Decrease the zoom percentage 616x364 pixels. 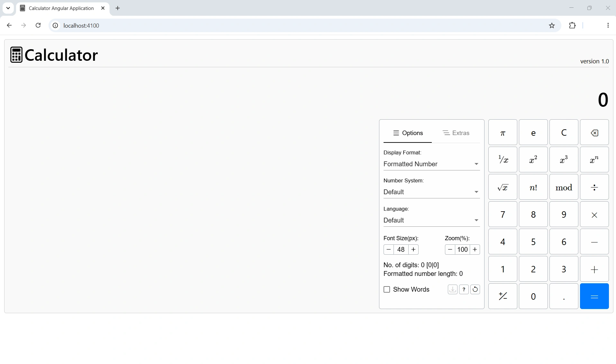450,250
